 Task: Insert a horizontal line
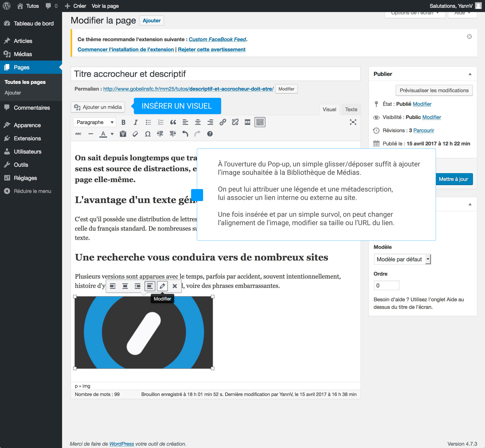pyautogui.click(x=91, y=134)
